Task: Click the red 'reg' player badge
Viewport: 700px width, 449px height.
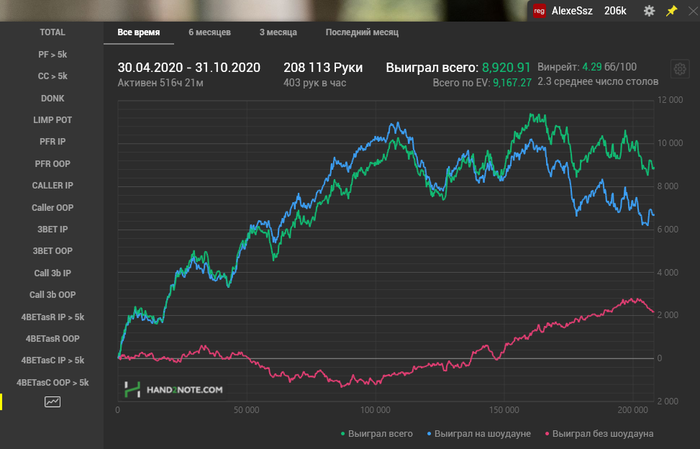Action: (x=539, y=11)
